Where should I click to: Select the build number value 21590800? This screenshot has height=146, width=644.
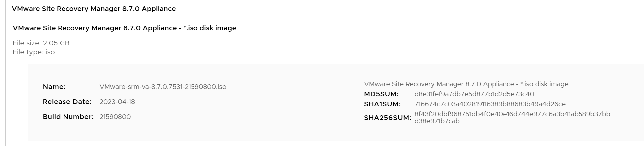coord(115,117)
